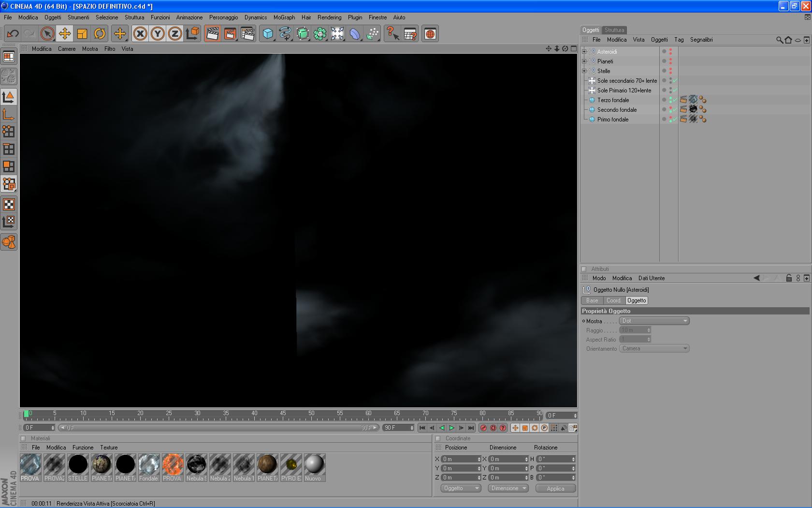Open the MoGraph menu
Screen dimensions: 812x508
284,17
